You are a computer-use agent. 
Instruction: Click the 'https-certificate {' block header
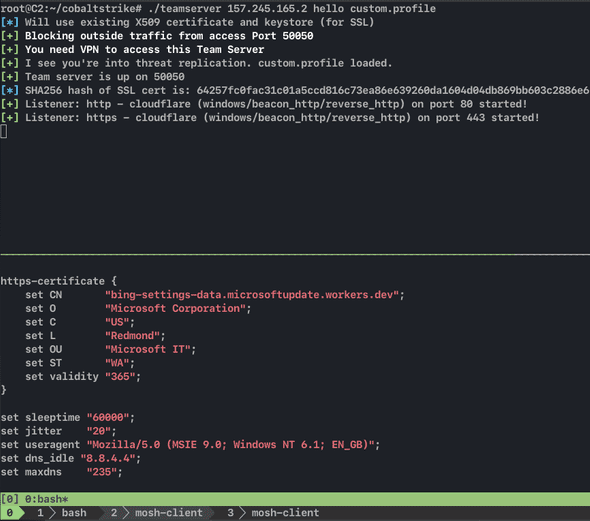click(x=59, y=281)
